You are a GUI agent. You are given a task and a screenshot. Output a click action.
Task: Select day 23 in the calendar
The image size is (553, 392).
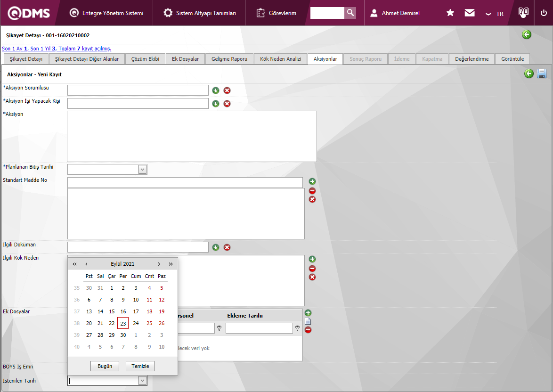[123, 323]
